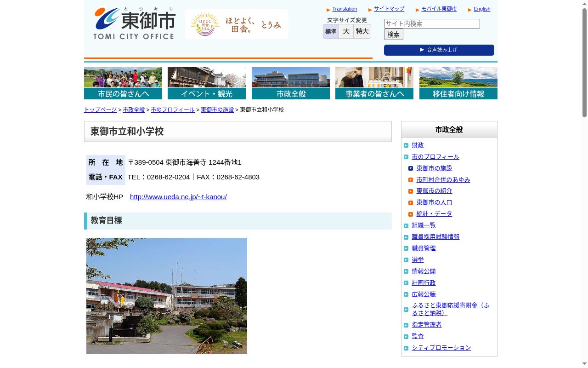Image resolution: width=588 pixels, height=368 pixels.
Task: Open 広報公聴 in sidebar
Action: [x=424, y=294]
